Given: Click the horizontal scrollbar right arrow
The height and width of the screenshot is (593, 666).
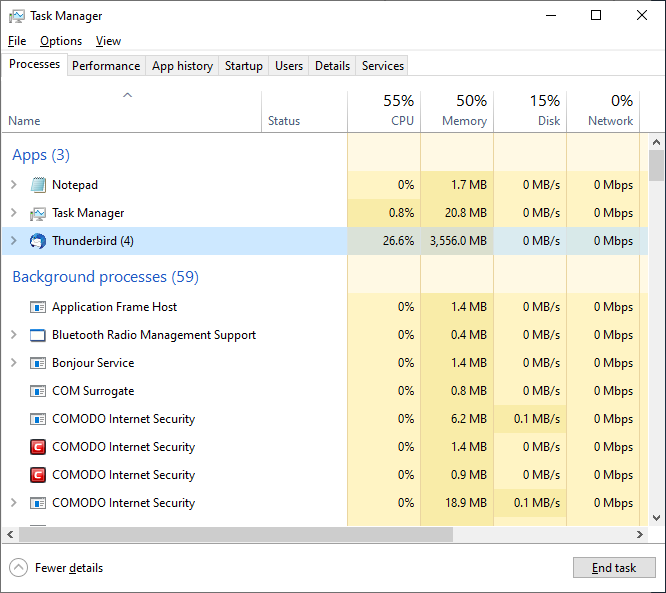Looking at the screenshot, I should (643, 534).
